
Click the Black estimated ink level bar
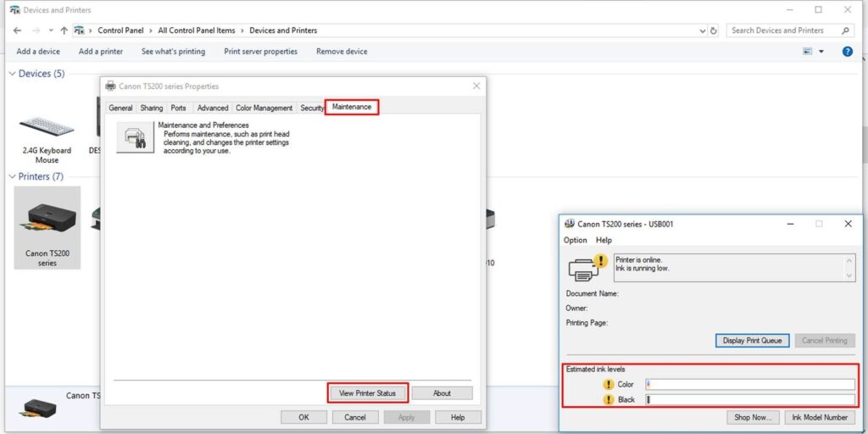[x=750, y=400]
